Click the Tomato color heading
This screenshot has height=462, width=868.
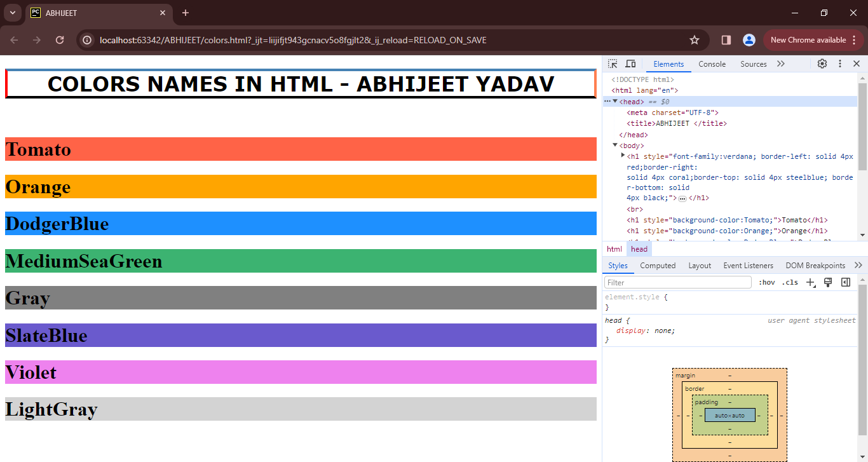301,149
